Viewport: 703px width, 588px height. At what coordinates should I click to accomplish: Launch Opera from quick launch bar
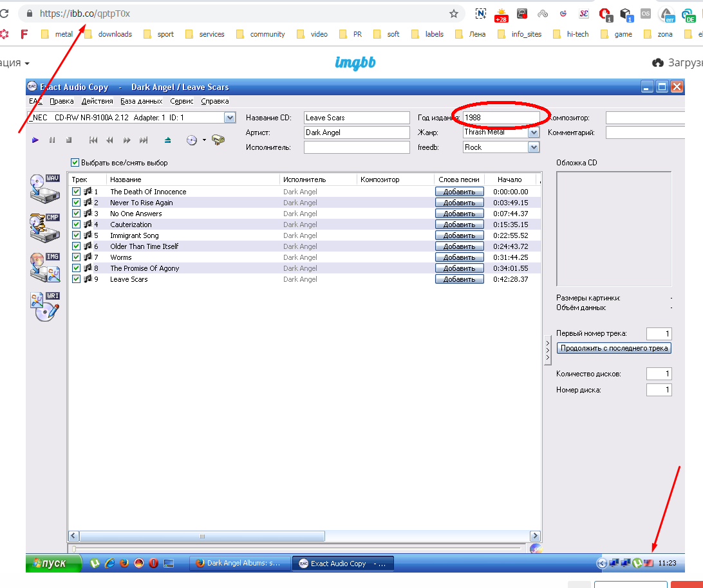click(x=153, y=564)
